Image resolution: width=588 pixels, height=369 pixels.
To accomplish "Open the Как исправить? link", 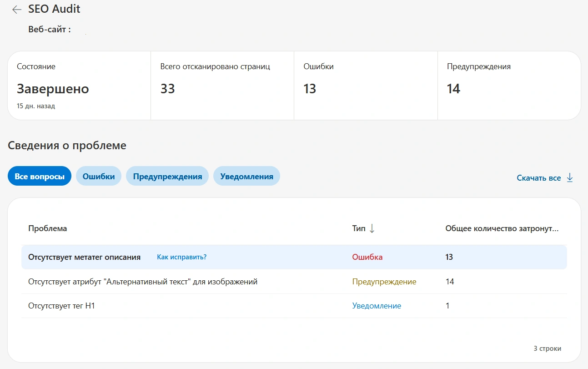I will click(x=181, y=257).
